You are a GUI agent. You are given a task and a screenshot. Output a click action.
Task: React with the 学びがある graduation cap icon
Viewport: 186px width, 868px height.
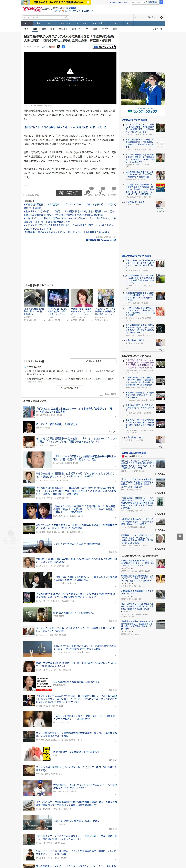(89, 191)
